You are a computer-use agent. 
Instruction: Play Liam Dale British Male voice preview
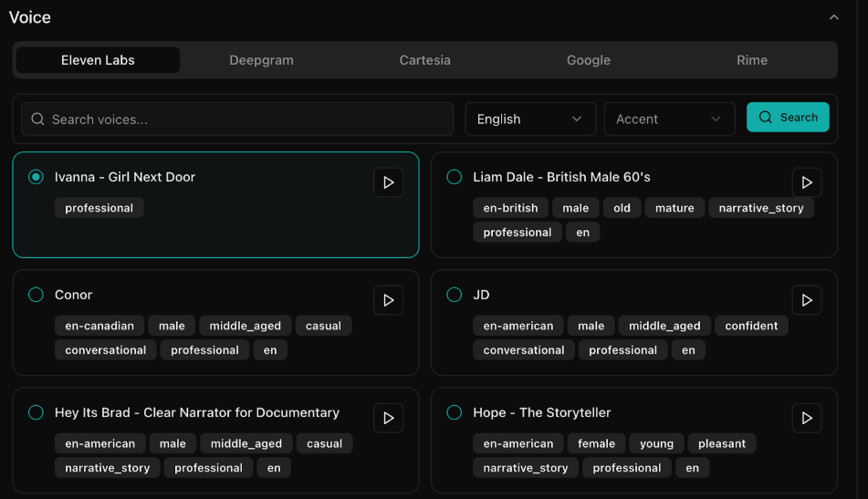(x=807, y=182)
